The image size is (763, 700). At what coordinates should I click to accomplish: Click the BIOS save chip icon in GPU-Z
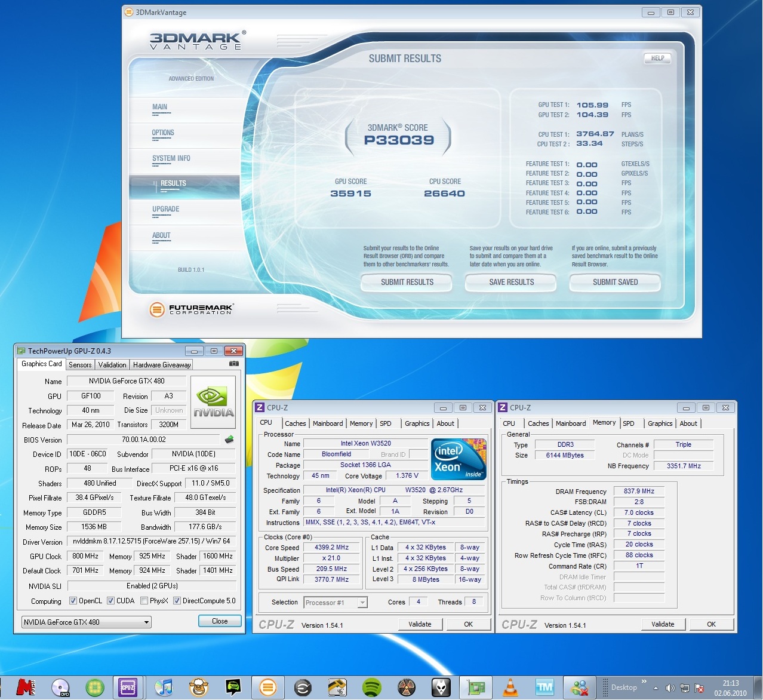click(x=229, y=440)
